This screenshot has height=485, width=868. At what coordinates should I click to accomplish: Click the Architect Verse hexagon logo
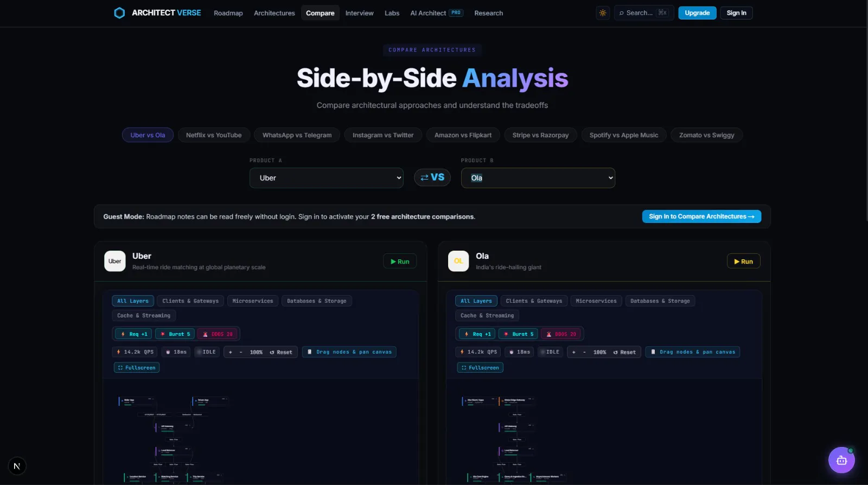point(119,13)
